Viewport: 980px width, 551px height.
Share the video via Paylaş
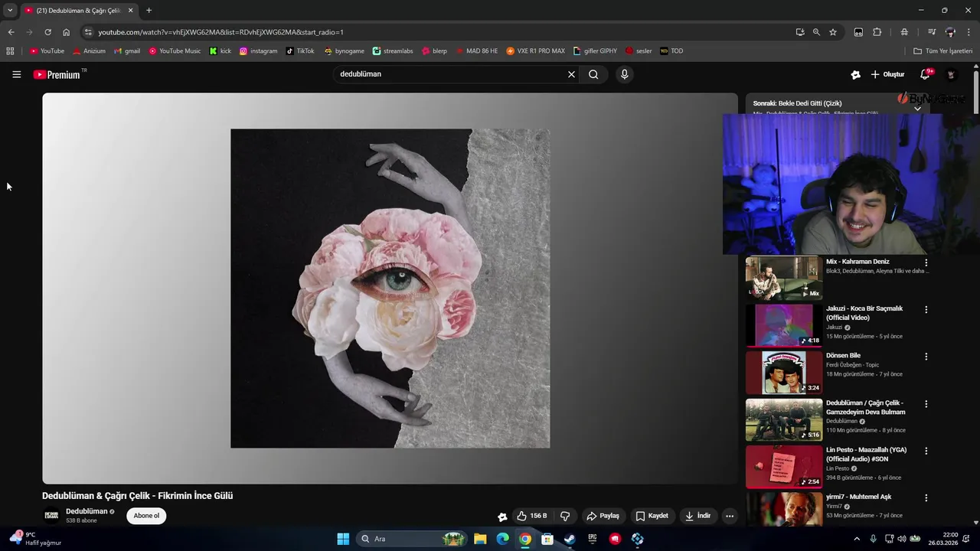(603, 516)
